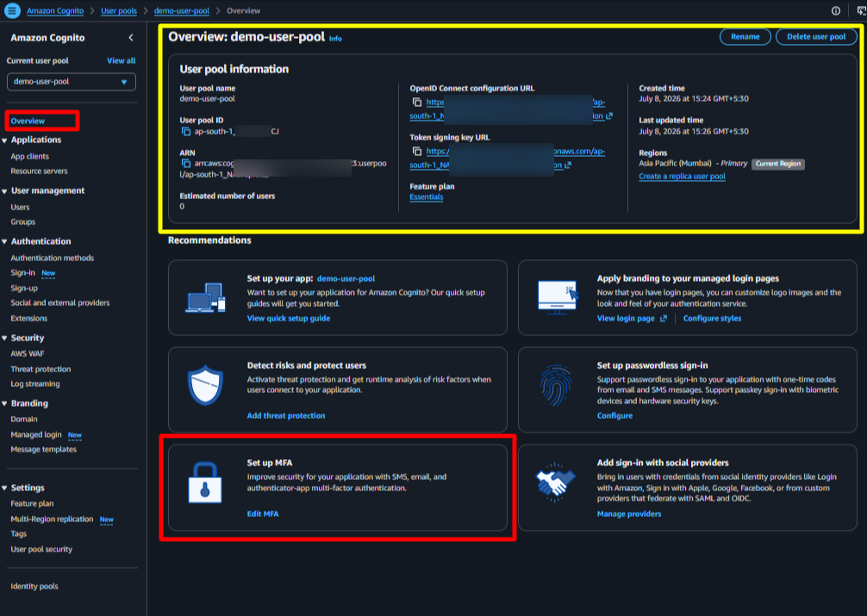867x616 pixels.
Task: Copy the User pool ID with the copy icon
Action: pos(186,132)
